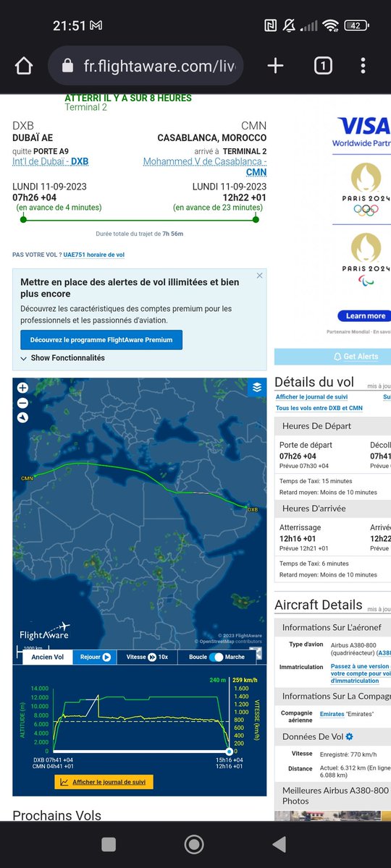
Task: Click the replay position marker on the track bar
Action: pos(230,752)
